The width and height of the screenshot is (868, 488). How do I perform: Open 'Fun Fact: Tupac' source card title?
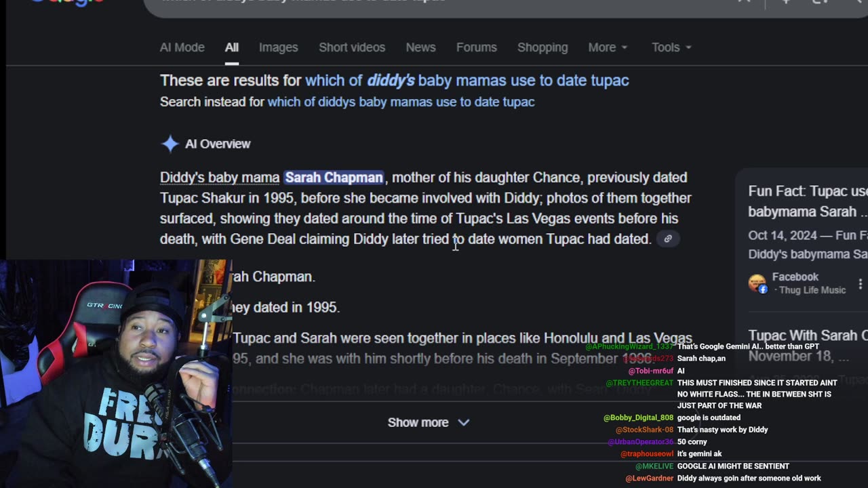(x=808, y=201)
